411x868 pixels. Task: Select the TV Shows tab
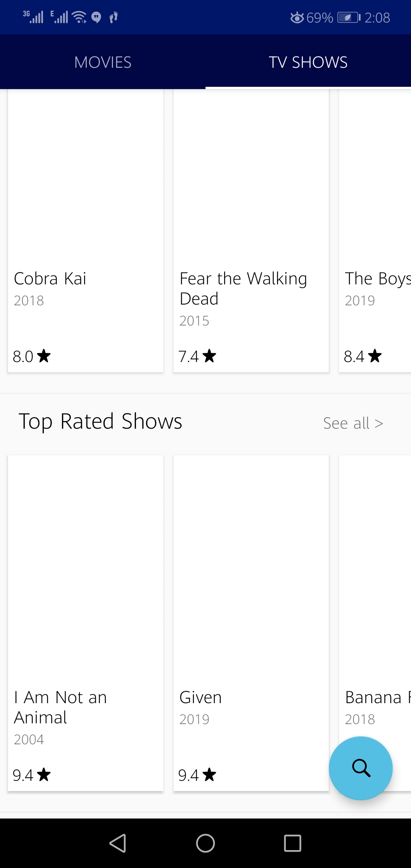pyautogui.click(x=308, y=62)
